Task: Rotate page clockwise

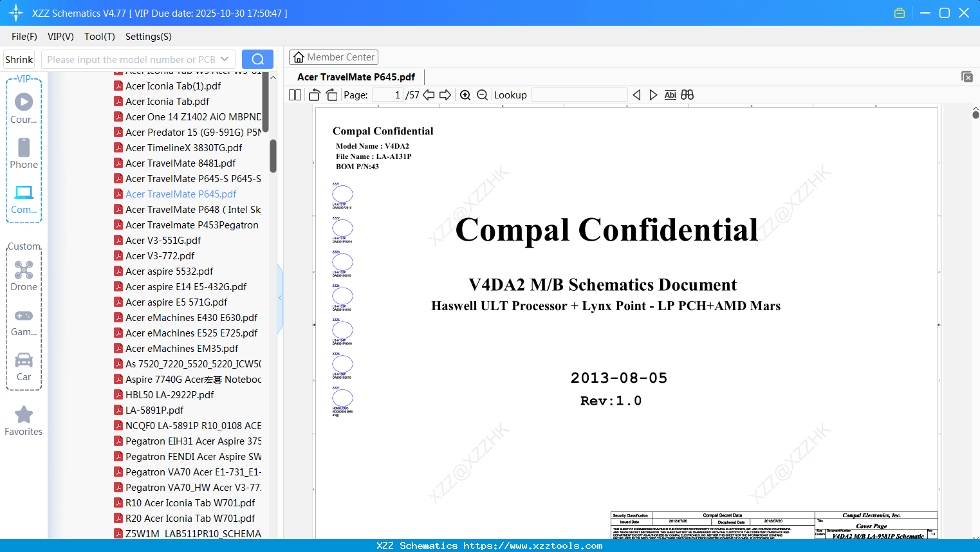Action: (x=331, y=95)
